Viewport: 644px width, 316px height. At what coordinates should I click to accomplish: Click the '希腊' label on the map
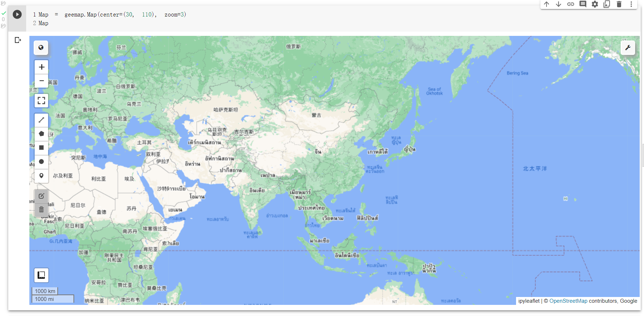(x=112, y=141)
